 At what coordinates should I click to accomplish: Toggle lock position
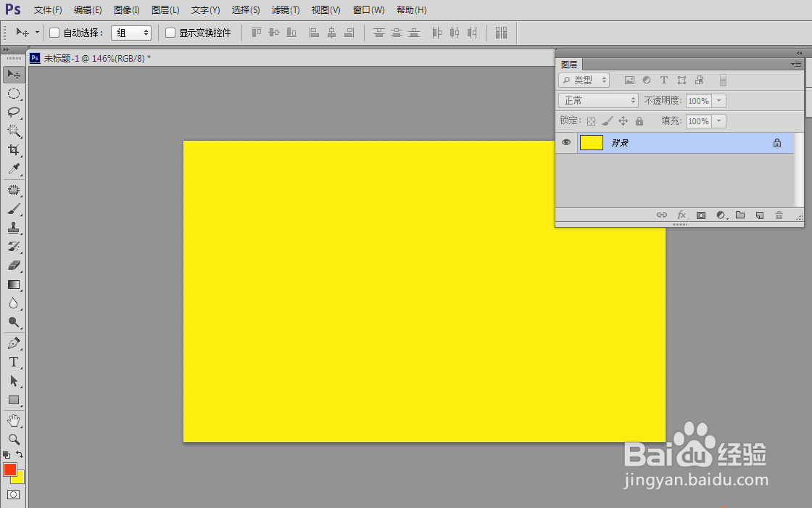click(x=623, y=121)
